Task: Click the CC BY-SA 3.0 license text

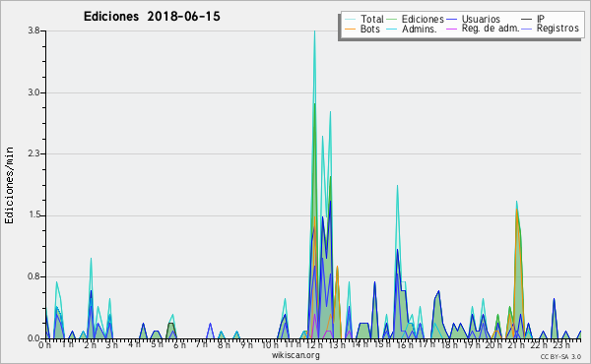Action: 560,357
